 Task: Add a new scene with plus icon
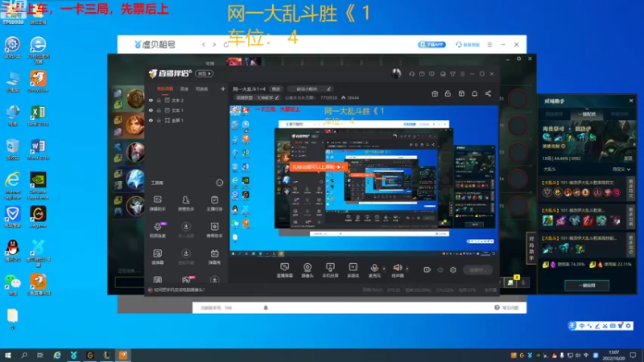click(x=223, y=88)
